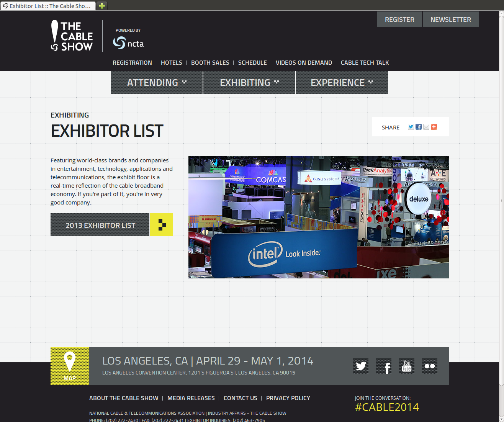Open a new browser tab
This screenshot has width=504, height=422.
coord(102,6)
